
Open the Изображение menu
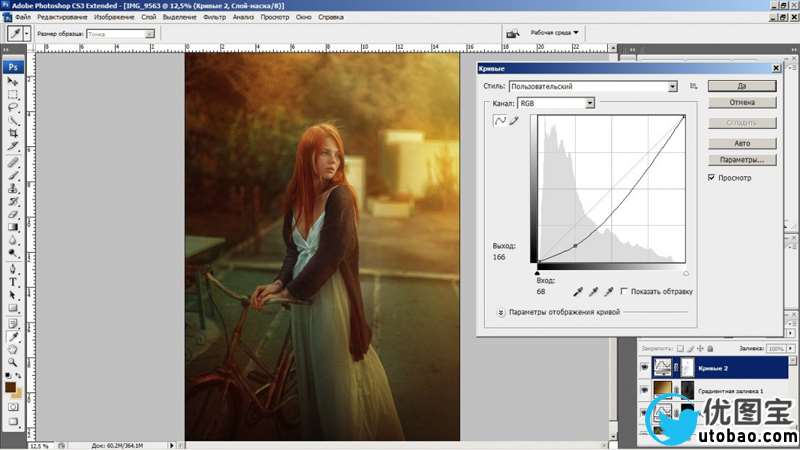click(114, 17)
